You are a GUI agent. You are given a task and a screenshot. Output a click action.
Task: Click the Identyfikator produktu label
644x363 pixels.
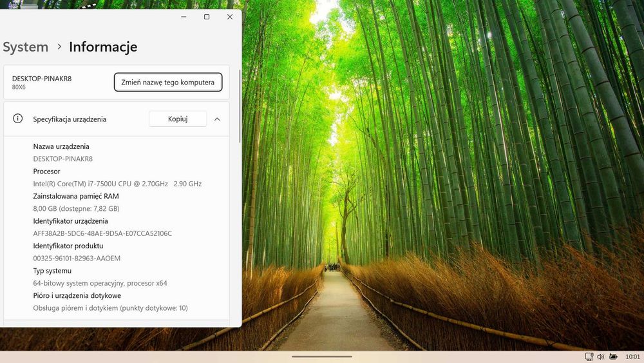pyautogui.click(x=68, y=246)
